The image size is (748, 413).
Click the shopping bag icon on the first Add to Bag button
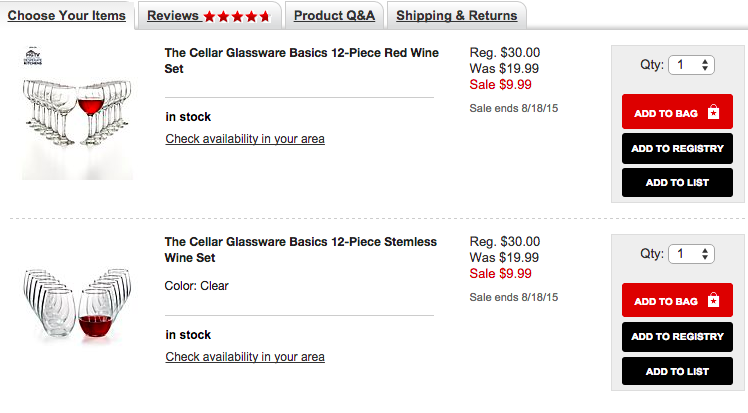(x=712, y=112)
